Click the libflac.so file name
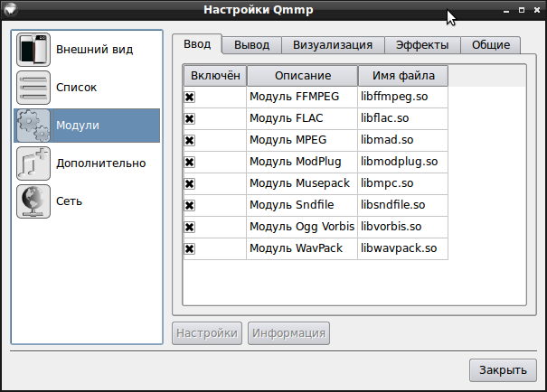This screenshot has width=547, height=392. coord(385,118)
